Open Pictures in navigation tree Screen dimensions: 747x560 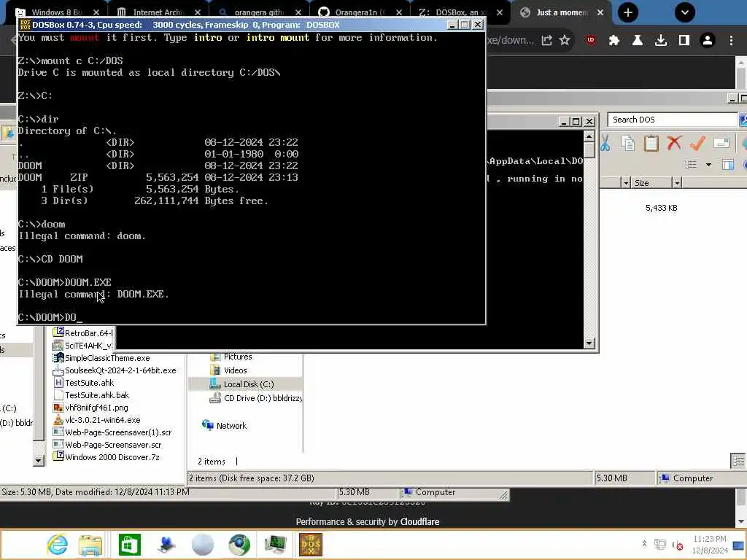click(231, 357)
